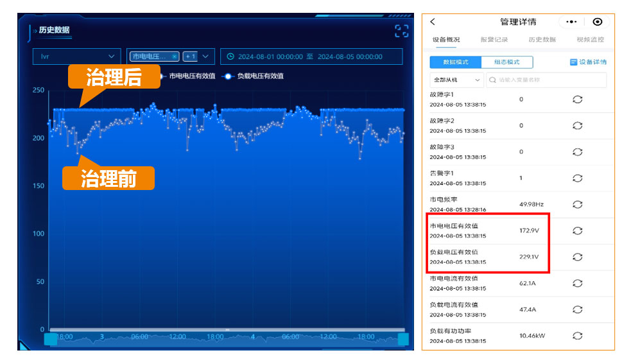Expand the variable multi-select dropdown arrow
The width and height of the screenshot is (631, 364).
[205, 56]
